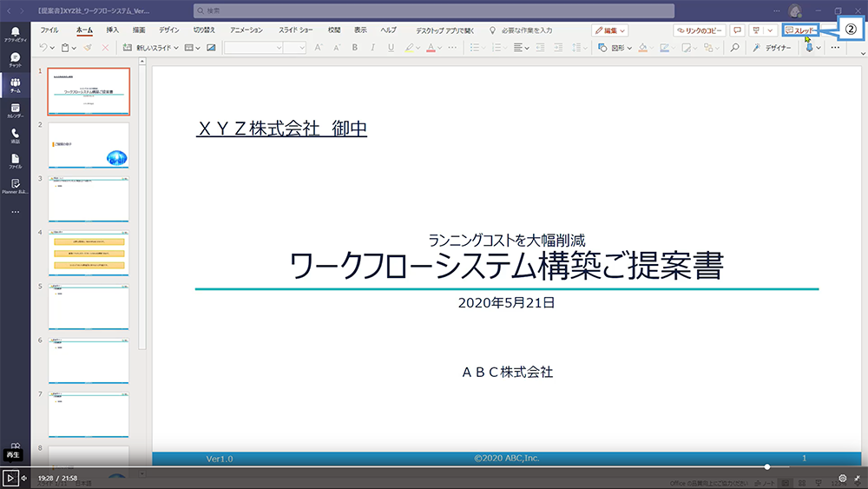Click the Teams search field
The image size is (868, 489).
[x=434, y=10]
